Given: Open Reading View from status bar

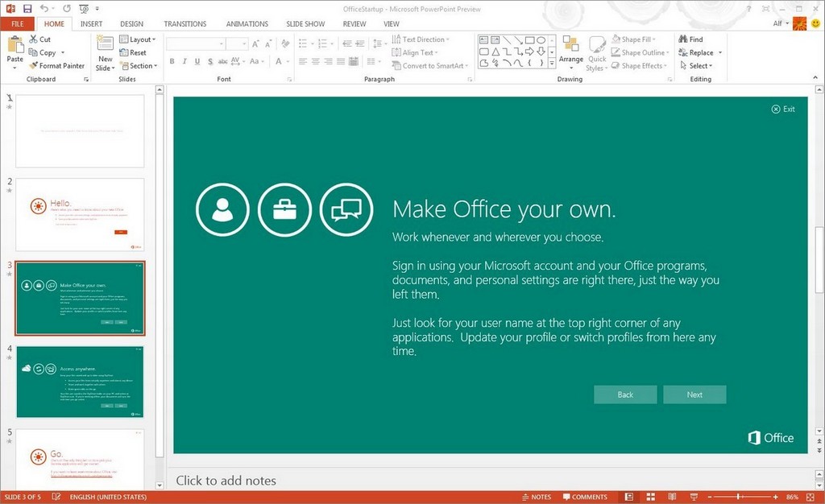Looking at the screenshot, I should (672, 497).
